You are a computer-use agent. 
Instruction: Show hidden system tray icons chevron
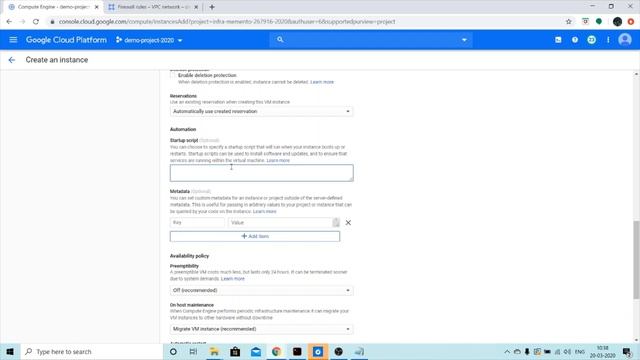pos(507,351)
